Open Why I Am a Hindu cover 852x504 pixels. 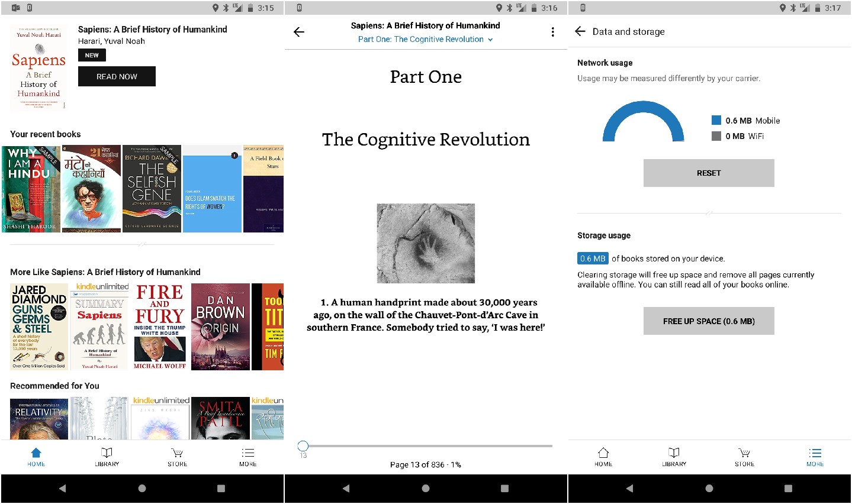coord(31,189)
